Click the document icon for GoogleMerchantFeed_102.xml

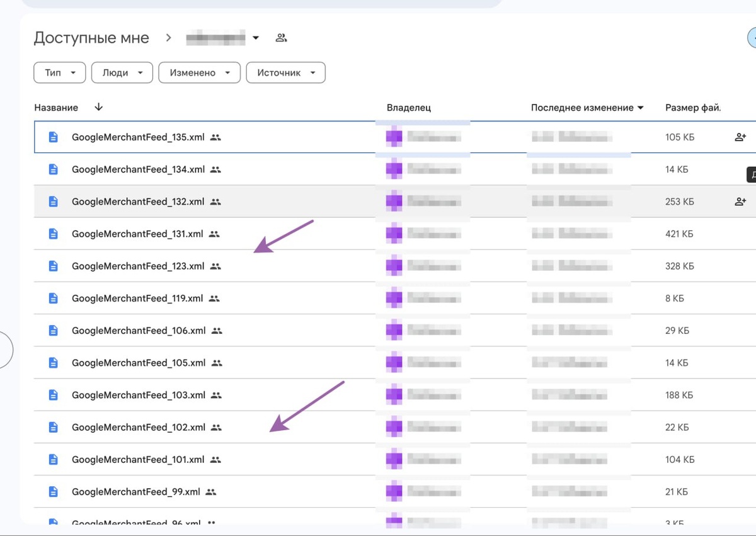(x=54, y=427)
